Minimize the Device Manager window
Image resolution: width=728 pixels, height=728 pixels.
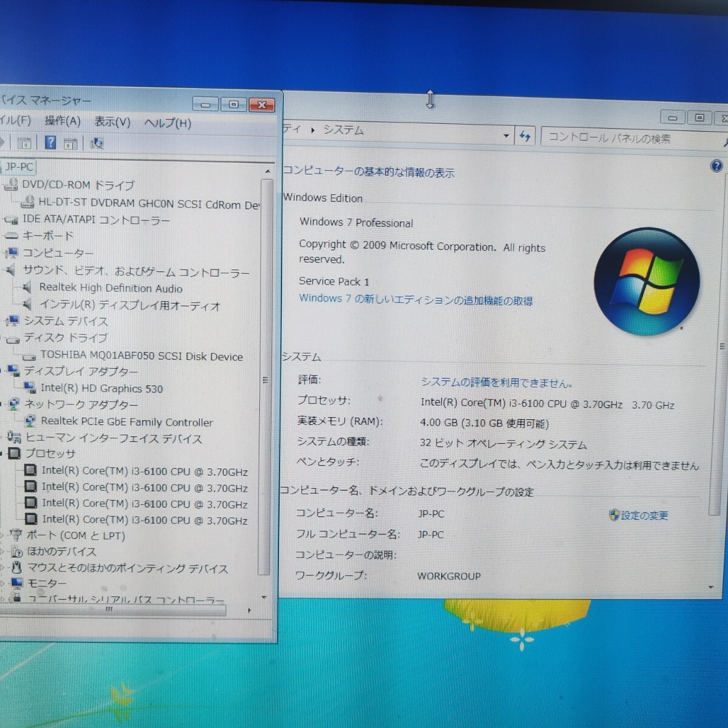[x=206, y=104]
